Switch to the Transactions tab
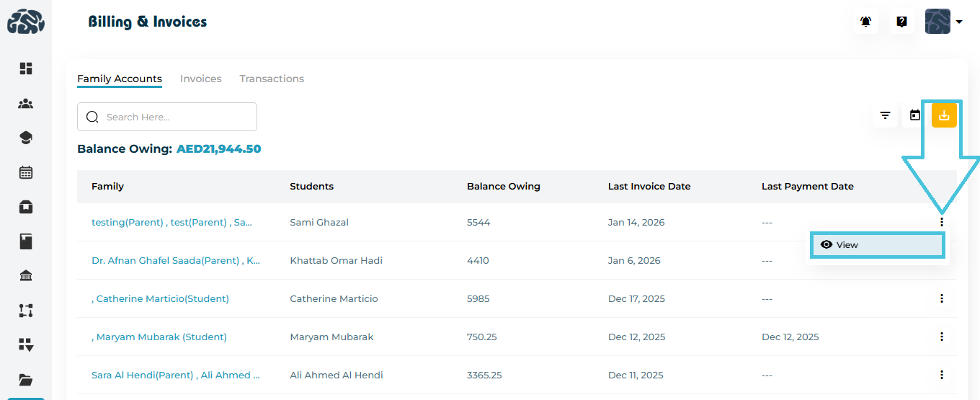Viewport: 980px width, 400px height. 272,79
